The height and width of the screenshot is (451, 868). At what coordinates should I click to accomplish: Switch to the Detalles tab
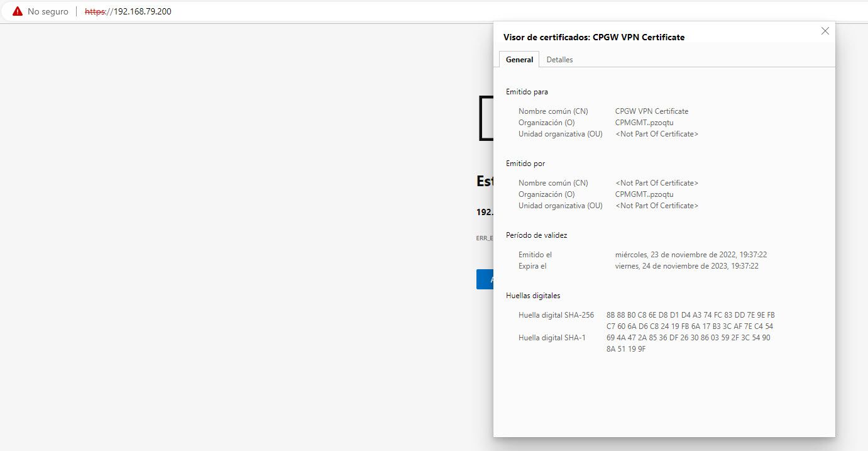pyautogui.click(x=559, y=59)
